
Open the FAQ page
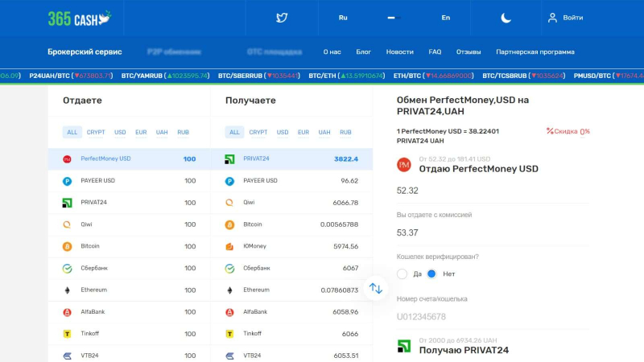pyautogui.click(x=435, y=52)
